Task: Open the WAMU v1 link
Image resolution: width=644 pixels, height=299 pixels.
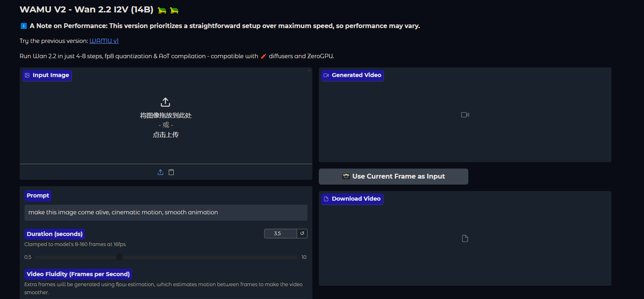Action: [x=104, y=41]
